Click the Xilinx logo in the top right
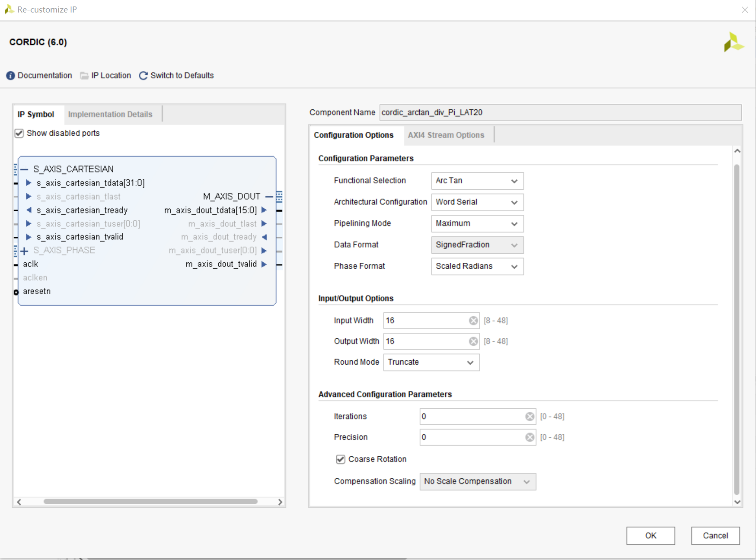Image resolution: width=756 pixels, height=560 pixels. coord(734,43)
